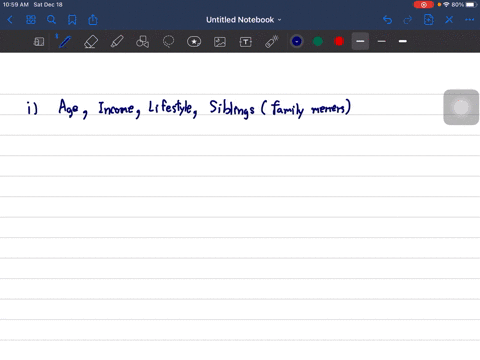Image resolution: width=480 pixels, height=360 pixels.
Task: Select the Lasso tool
Action: pyautogui.click(x=168, y=42)
